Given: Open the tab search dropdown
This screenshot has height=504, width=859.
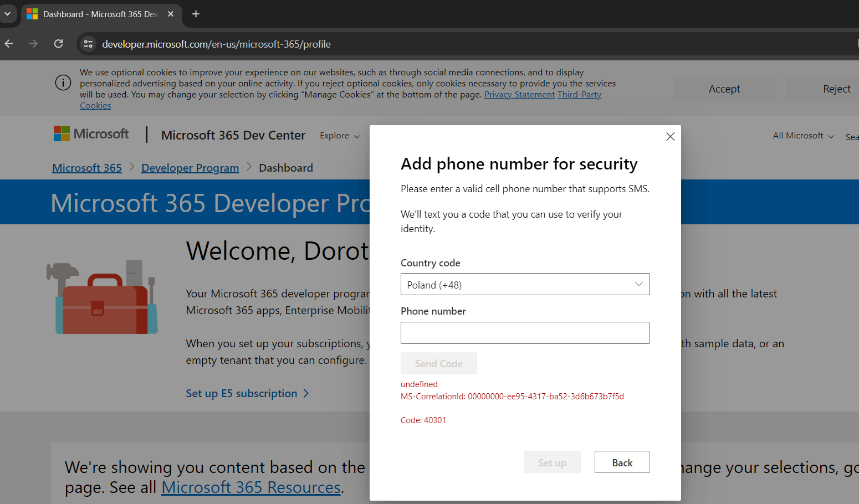Looking at the screenshot, I should tap(7, 14).
